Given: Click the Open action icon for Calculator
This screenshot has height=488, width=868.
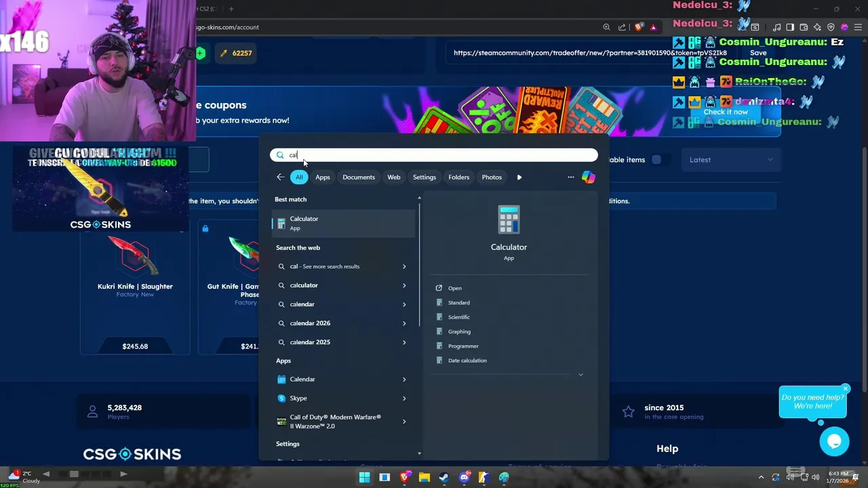Looking at the screenshot, I should [x=439, y=288].
